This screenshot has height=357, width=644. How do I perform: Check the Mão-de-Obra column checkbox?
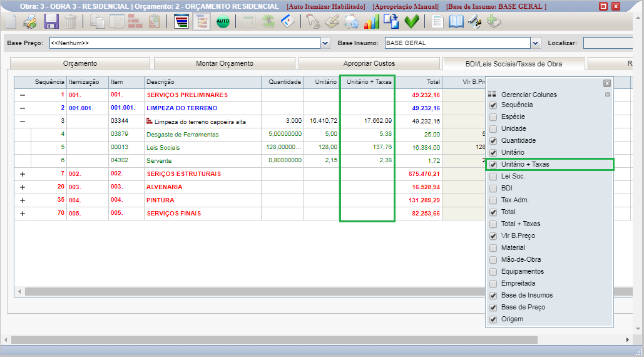click(493, 260)
